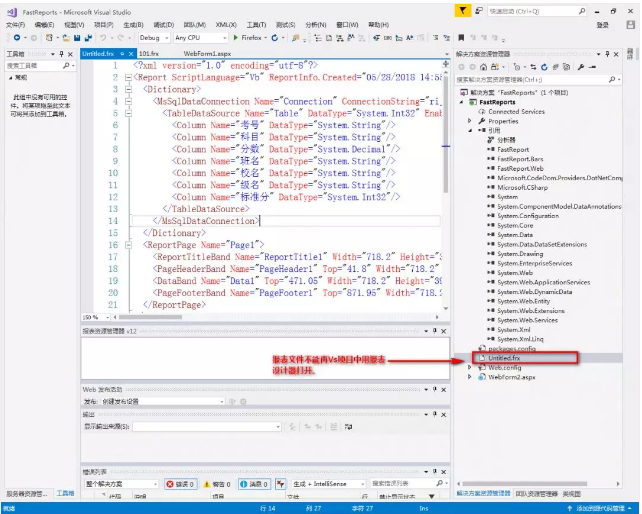
Task: Switch to the WebForm1.aspx tab
Action: [207, 54]
